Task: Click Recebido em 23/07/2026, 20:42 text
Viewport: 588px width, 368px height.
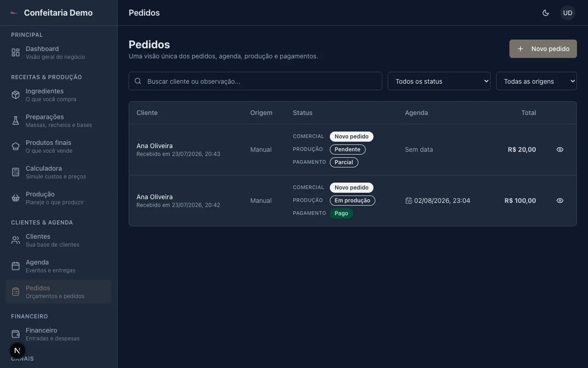Action: tap(178, 205)
